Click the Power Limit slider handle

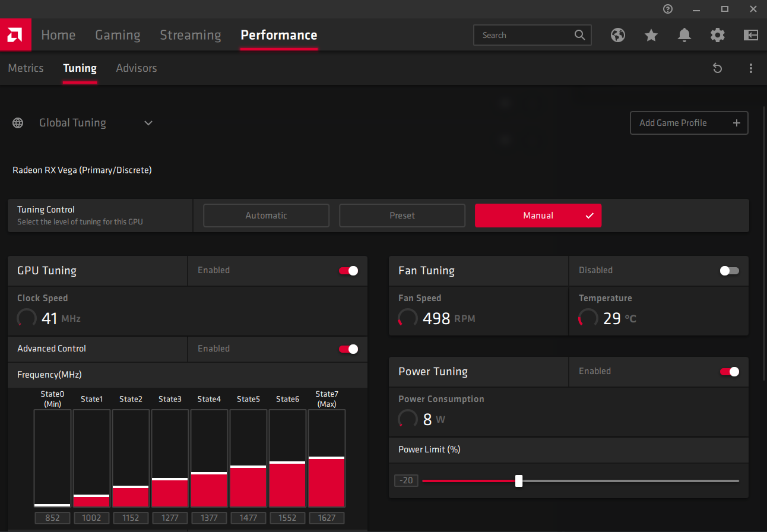pyautogui.click(x=519, y=481)
